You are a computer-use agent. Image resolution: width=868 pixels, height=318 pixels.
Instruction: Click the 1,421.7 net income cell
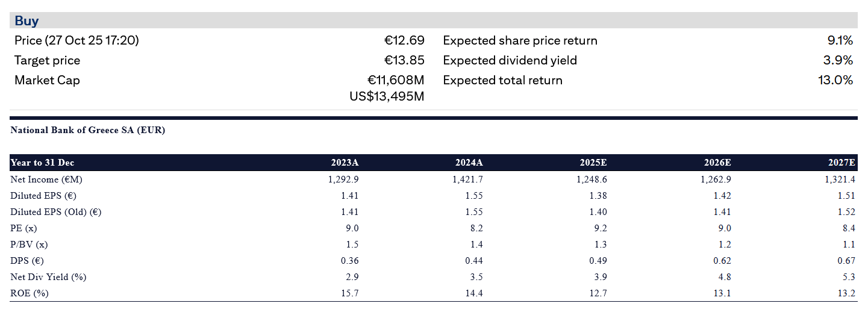point(467,179)
